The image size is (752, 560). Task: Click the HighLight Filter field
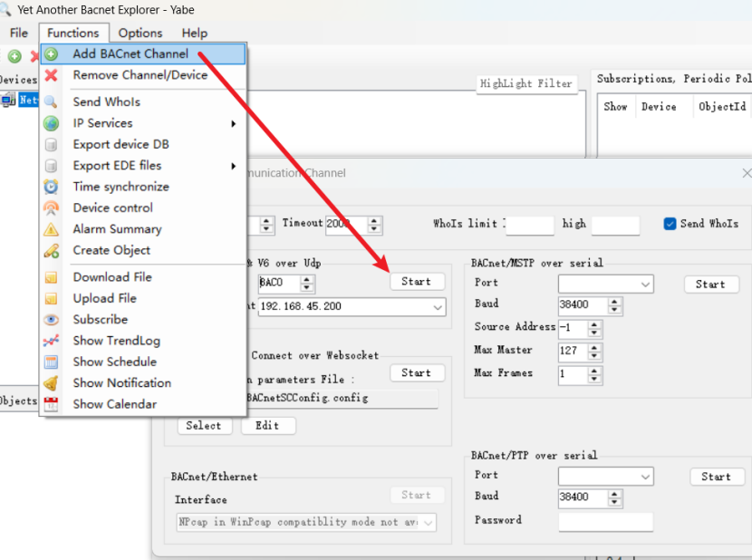526,83
